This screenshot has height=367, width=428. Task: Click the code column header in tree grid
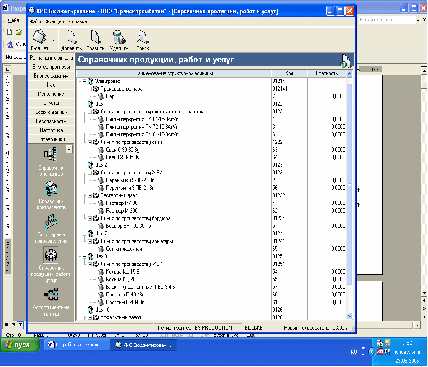pyautogui.click(x=289, y=73)
